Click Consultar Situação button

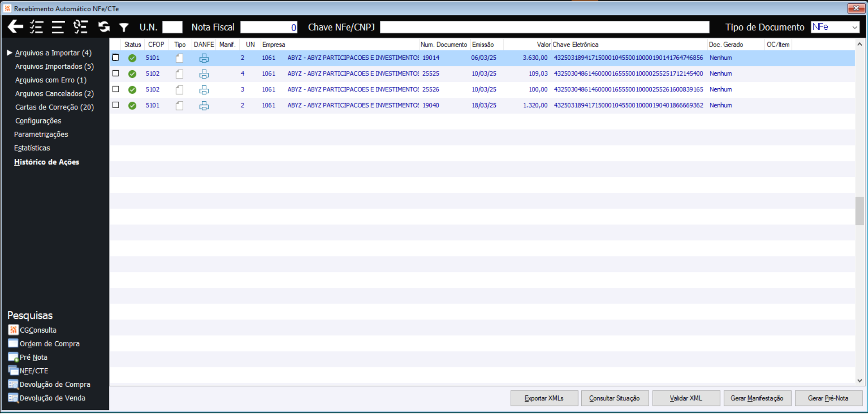pos(615,398)
